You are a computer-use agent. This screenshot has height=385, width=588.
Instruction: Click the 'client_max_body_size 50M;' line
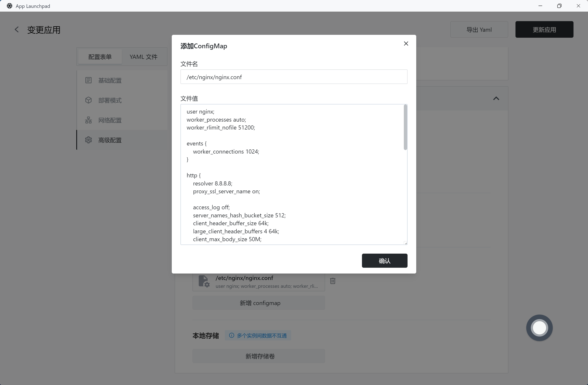[x=227, y=239]
